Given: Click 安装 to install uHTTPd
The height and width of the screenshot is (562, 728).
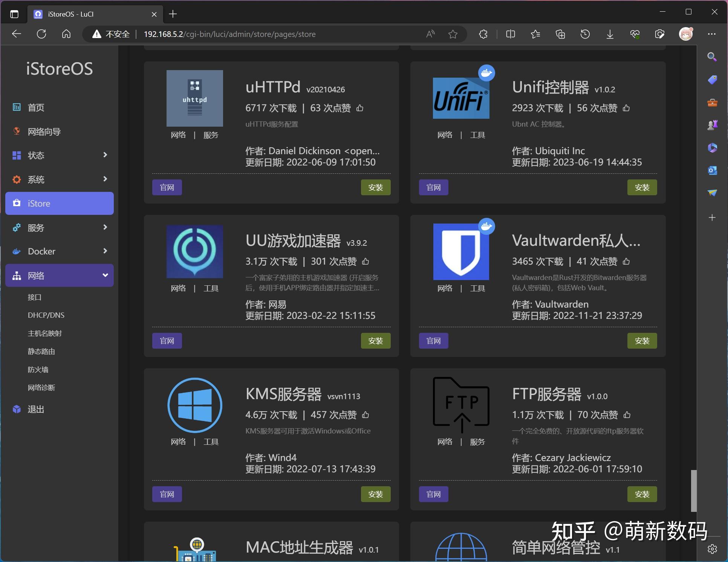Looking at the screenshot, I should [x=375, y=187].
